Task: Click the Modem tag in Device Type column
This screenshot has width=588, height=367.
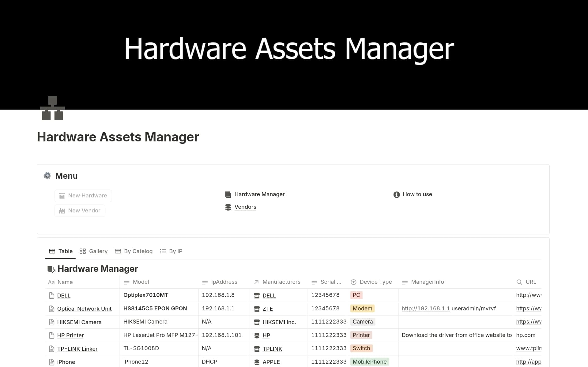Action: pos(362,308)
